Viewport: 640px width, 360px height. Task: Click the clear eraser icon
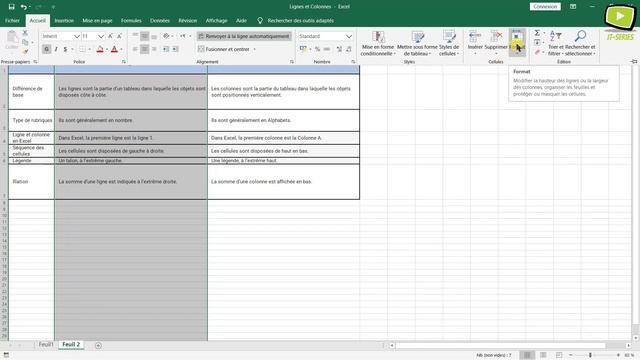tap(537, 52)
